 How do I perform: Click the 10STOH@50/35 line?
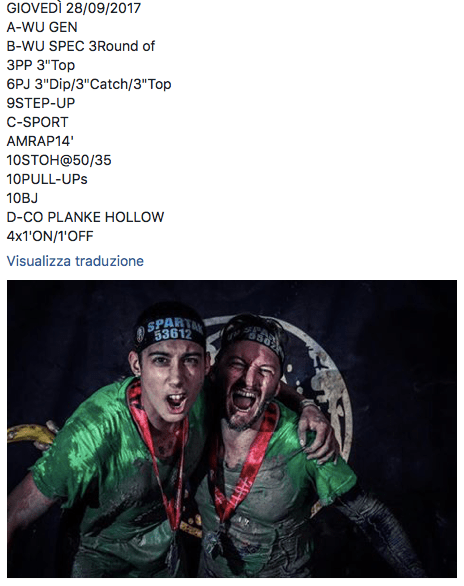click(x=59, y=160)
